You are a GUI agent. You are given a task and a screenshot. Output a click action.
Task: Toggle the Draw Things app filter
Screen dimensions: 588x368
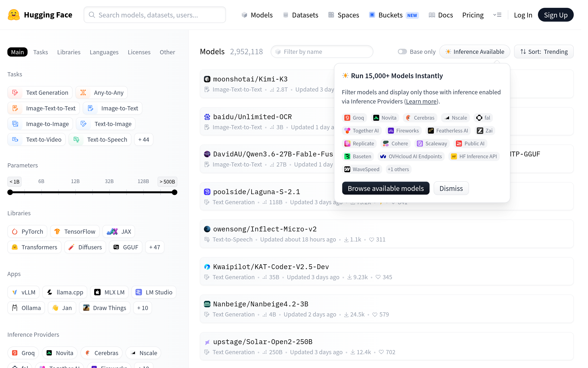(105, 308)
